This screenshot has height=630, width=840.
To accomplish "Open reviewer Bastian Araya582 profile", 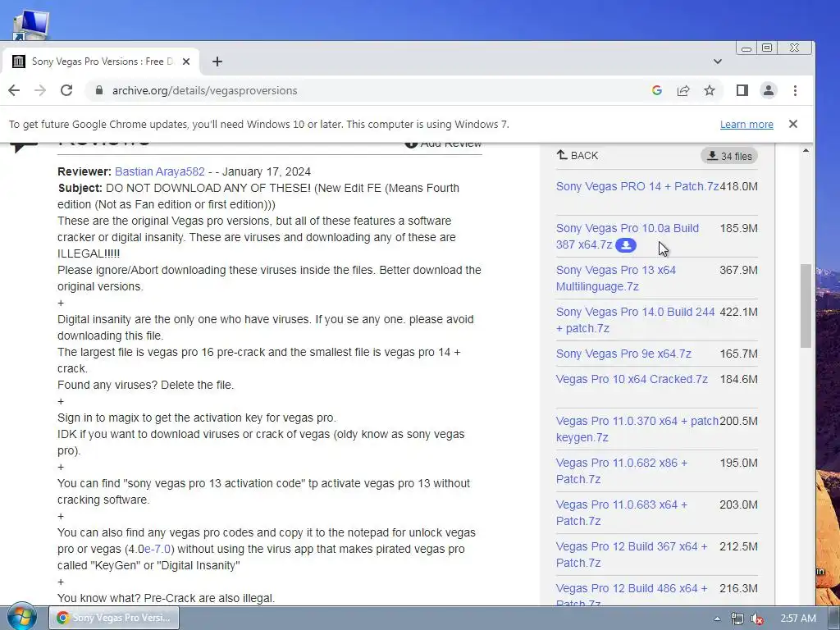I will [x=160, y=171].
